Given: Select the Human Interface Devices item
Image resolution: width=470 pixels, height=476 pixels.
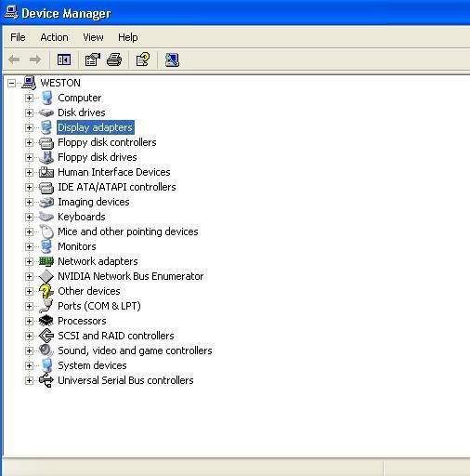Looking at the screenshot, I should pos(114,172).
